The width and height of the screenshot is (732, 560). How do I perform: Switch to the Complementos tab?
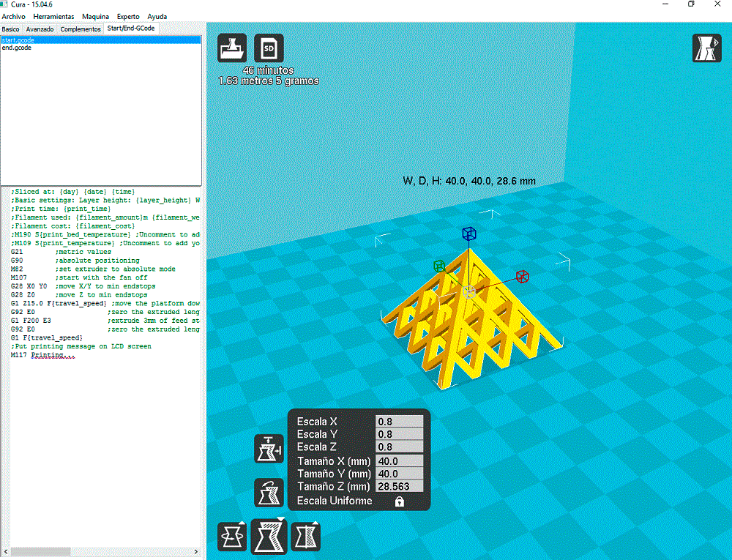click(81, 29)
